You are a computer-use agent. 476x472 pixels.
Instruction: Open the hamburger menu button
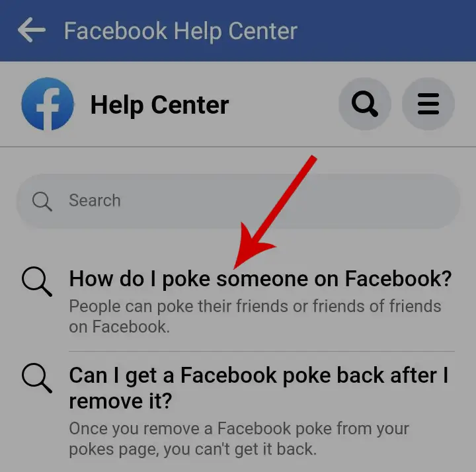(x=428, y=104)
